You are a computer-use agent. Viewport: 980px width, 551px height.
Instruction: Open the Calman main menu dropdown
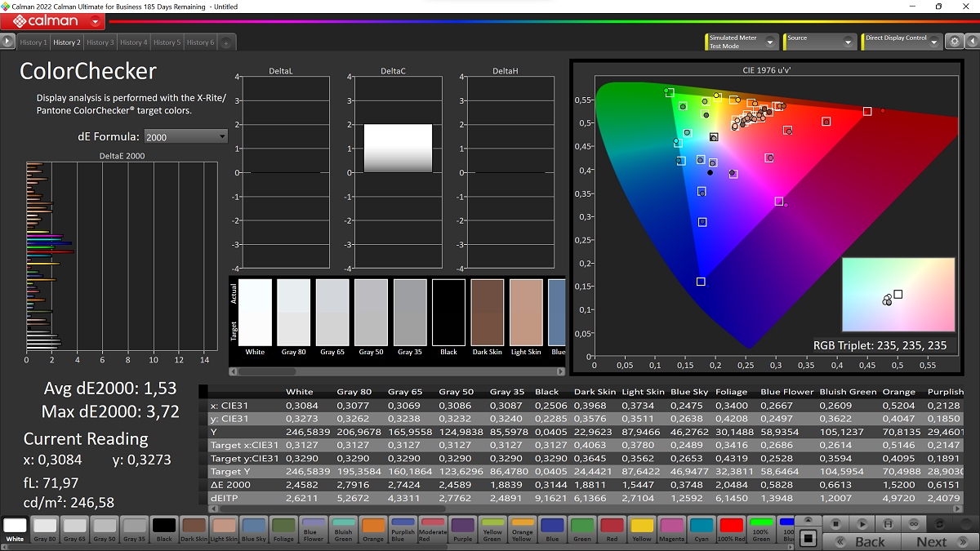pos(97,22)
